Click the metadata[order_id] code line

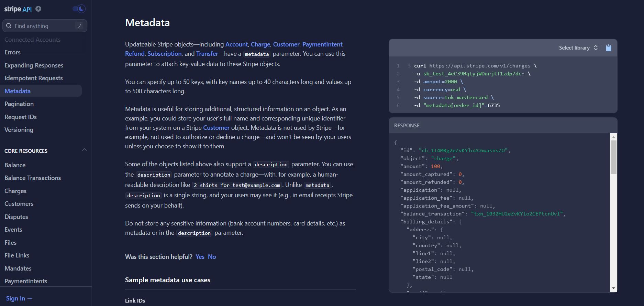click(457, 105)
